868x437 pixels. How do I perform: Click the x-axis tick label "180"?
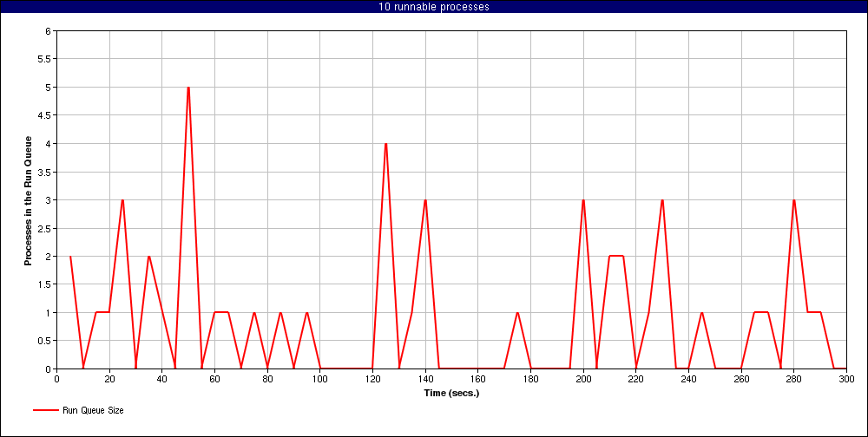pyautogui.click(x=530, y=380)
